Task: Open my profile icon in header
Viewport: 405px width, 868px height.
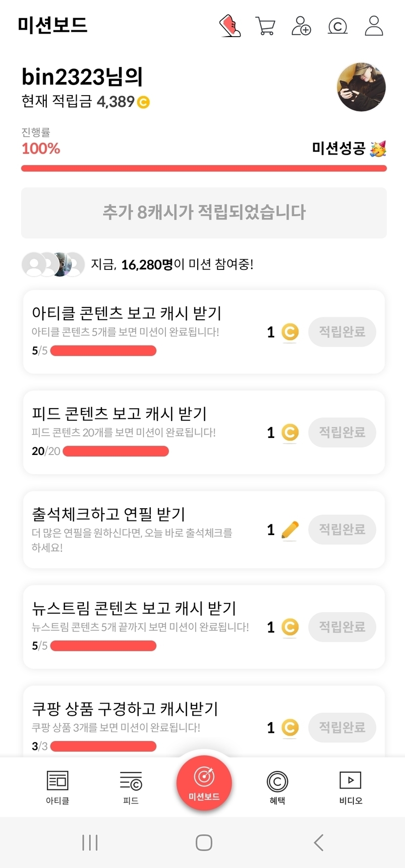Action: pos(374,26)
